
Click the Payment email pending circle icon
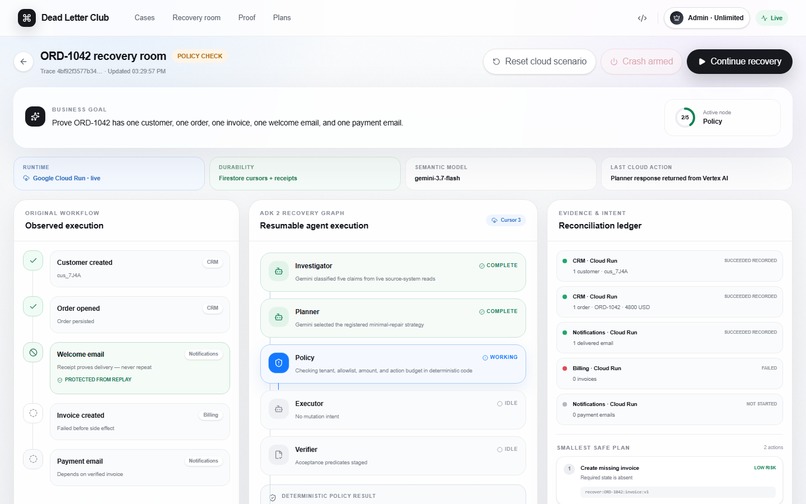tap(33, 459)
